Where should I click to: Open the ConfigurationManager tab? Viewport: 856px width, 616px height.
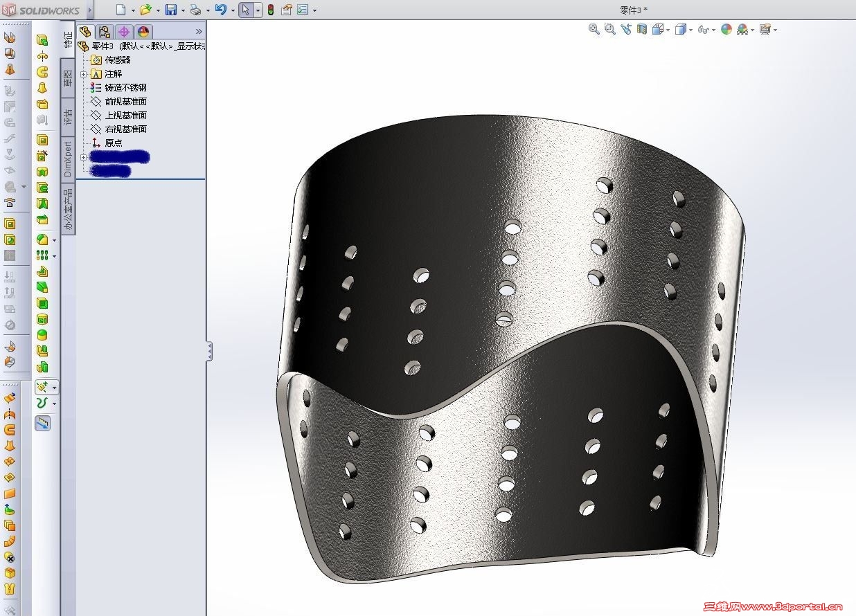[124, 31]
